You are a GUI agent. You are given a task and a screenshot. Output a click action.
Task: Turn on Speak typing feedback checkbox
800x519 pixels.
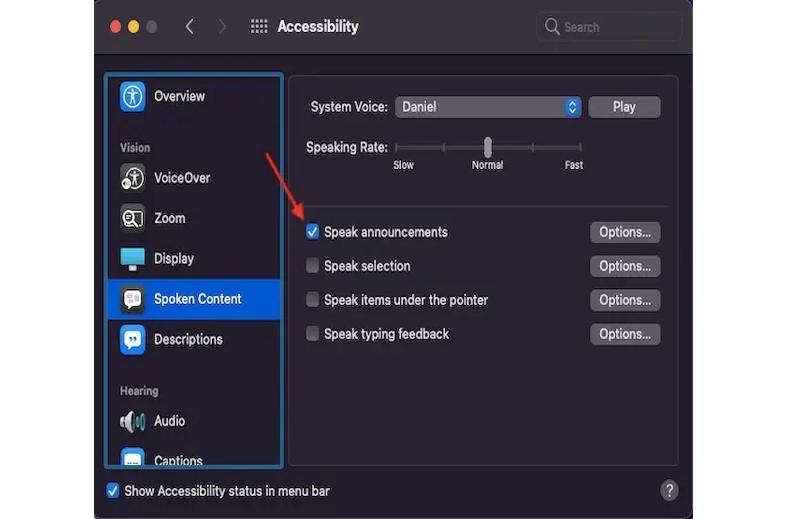[313, 334]
